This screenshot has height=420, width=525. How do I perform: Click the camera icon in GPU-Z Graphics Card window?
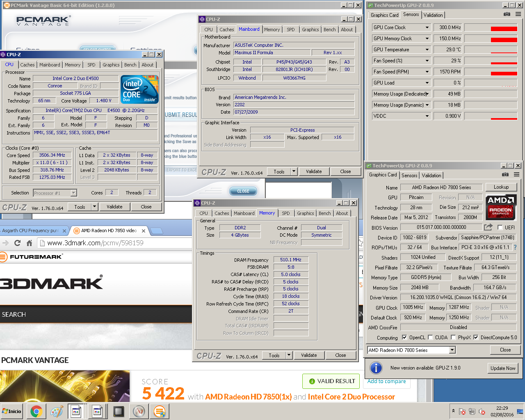tap(505, 174)
